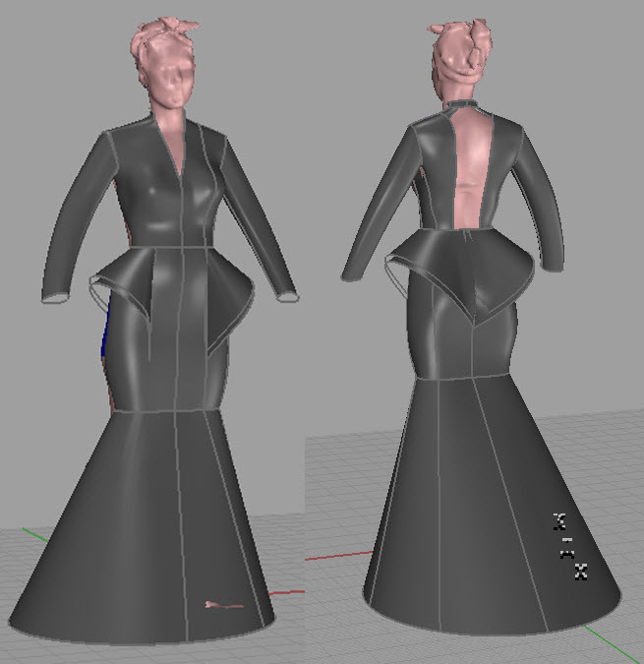Select the back-view dress model's flared skirt
The height and width of the screenshot is (664, 644).
point(491,504)
